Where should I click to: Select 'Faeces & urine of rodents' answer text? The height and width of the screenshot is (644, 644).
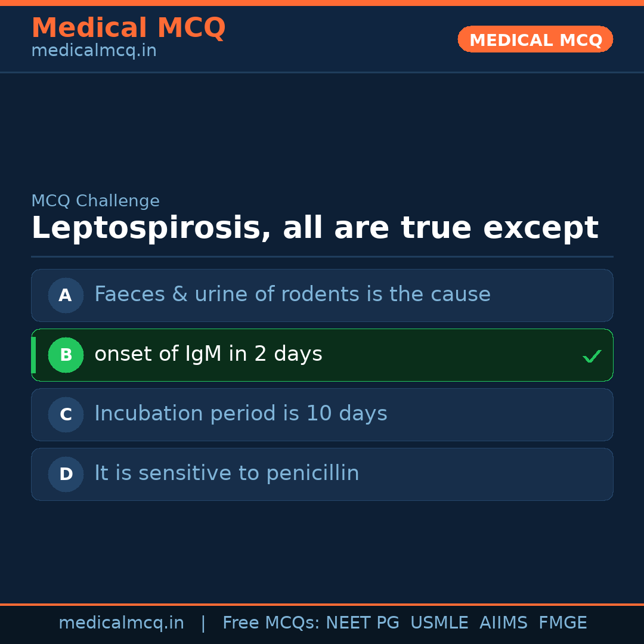[292, 295]
